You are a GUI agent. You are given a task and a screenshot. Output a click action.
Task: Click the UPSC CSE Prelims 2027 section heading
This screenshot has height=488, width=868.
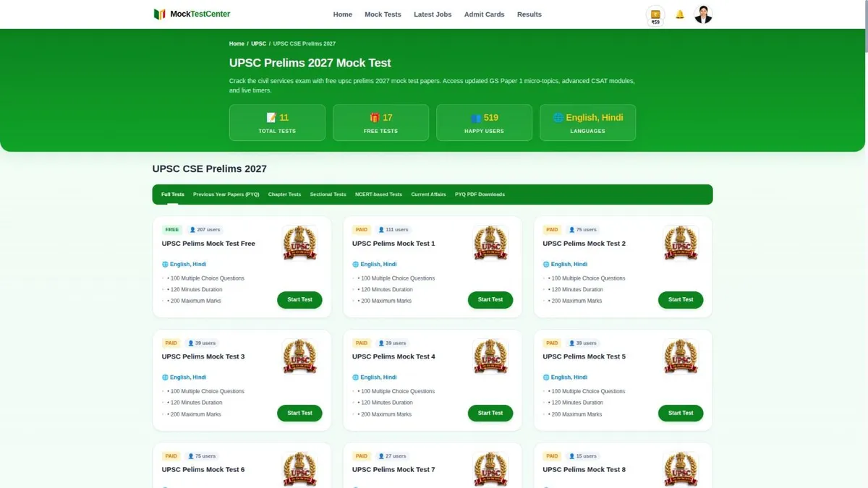[209, 168]
